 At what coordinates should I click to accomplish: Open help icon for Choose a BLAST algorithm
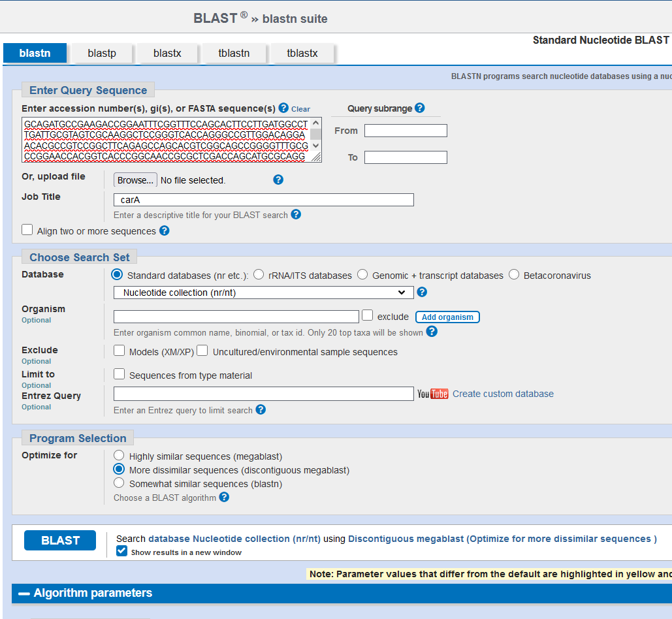pyautogui.click(x=224, y=497)
